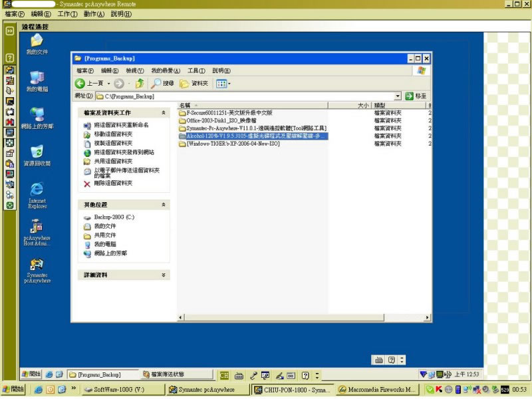
Task: Click the clipboard transfer sidebar icon
Action: coord(10,164)
